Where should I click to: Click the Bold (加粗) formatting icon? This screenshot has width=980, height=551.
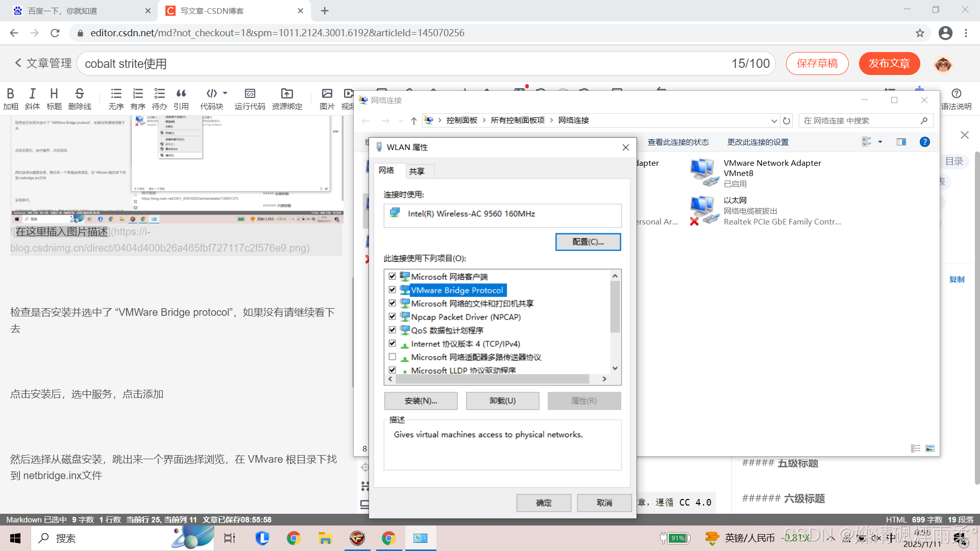11,94
